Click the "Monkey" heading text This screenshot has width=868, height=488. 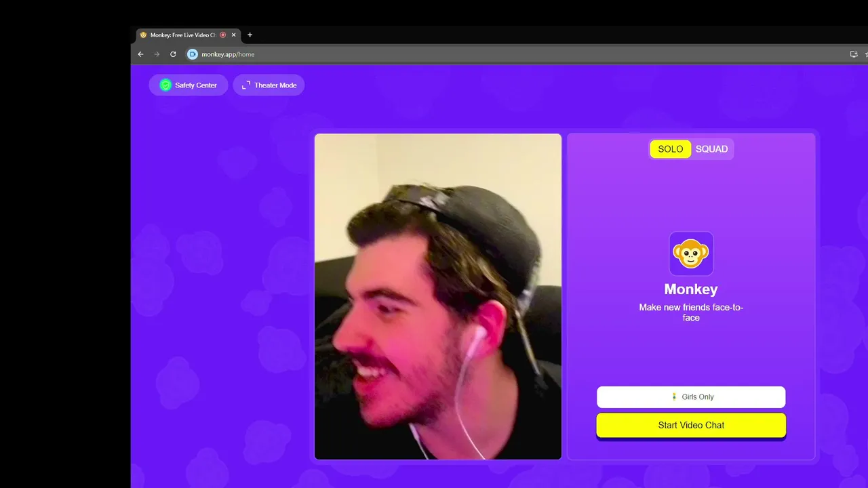pos(691,289)
